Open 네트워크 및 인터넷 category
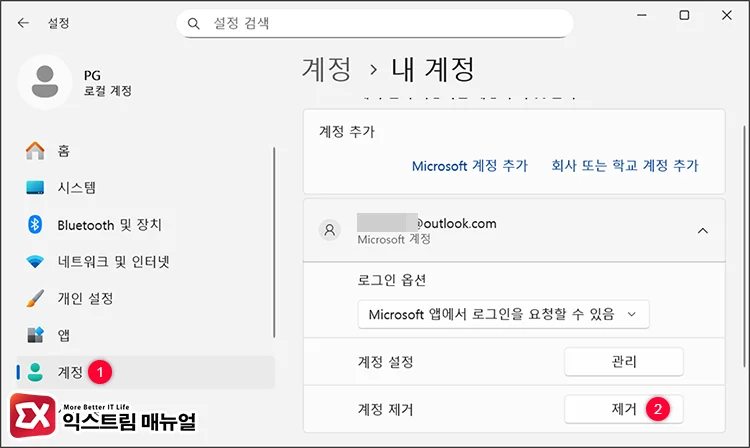The height and width of the screenshot is (448, 750). click(x=145, y=262)
